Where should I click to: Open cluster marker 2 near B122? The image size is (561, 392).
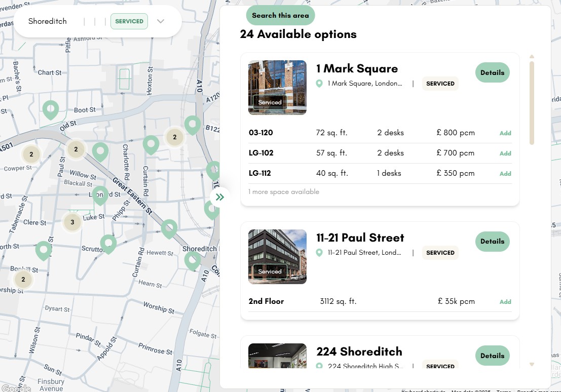[175, 137]
